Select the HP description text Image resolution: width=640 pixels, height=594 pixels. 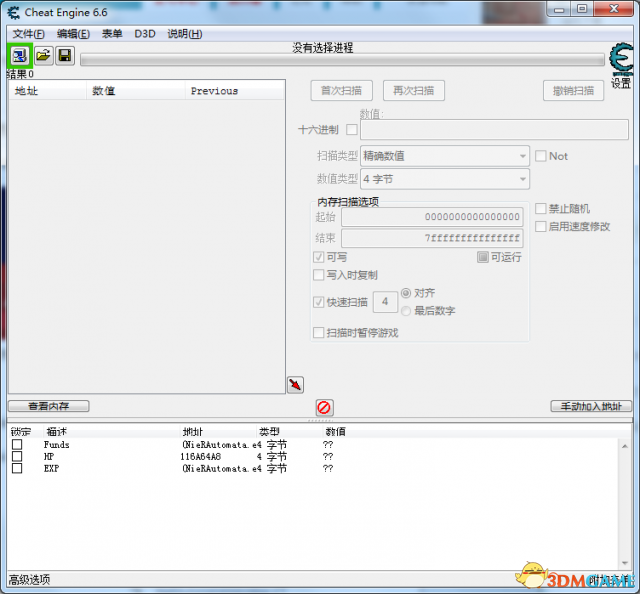click(49, 456)
